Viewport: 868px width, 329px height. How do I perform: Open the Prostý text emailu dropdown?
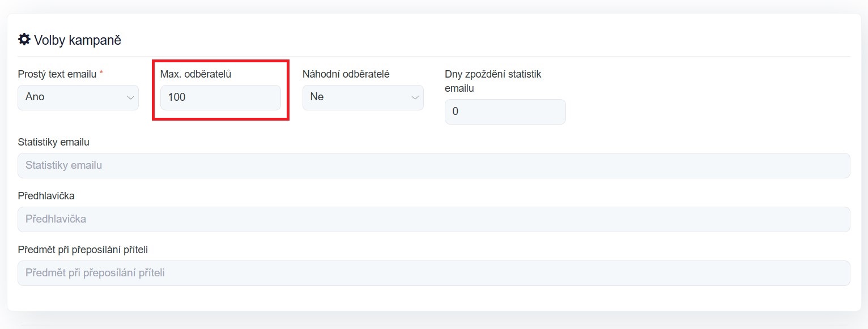[78, 97]
